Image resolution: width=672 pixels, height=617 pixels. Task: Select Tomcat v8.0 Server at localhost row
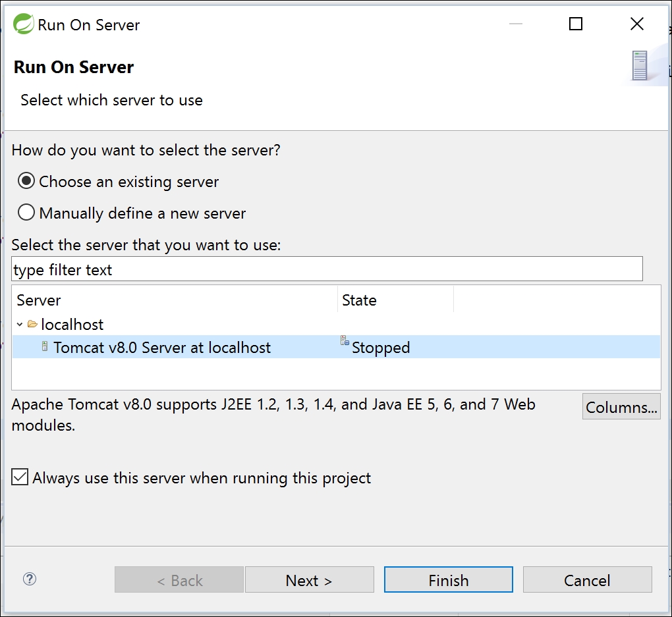[x=162, y=347]
